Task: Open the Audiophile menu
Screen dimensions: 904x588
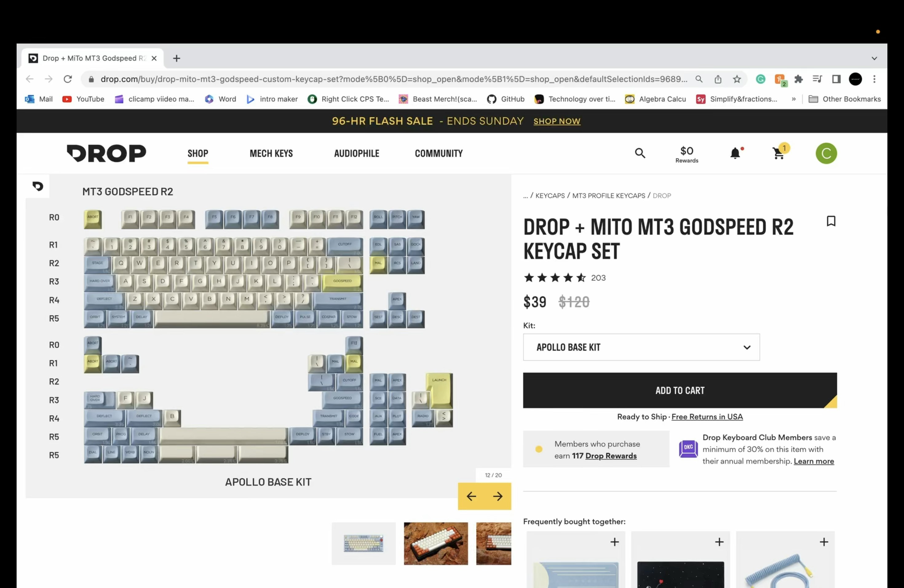Action: (356, 153)
